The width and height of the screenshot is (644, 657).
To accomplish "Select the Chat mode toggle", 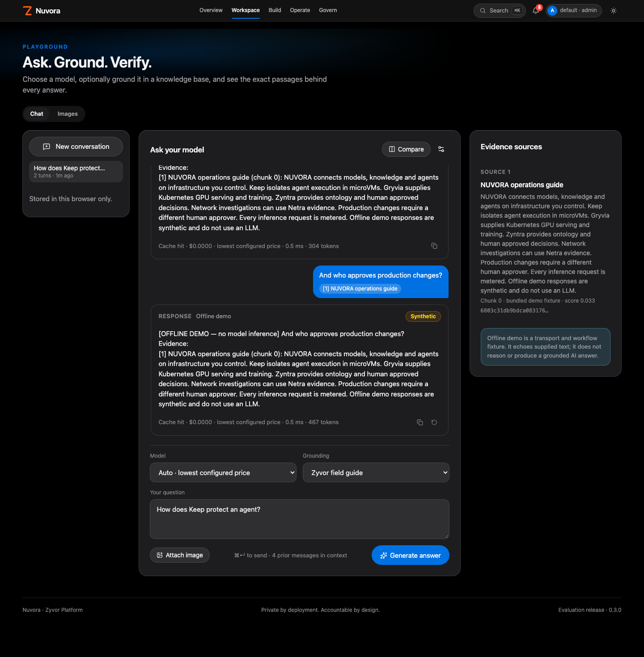I will tap(37, 114).
